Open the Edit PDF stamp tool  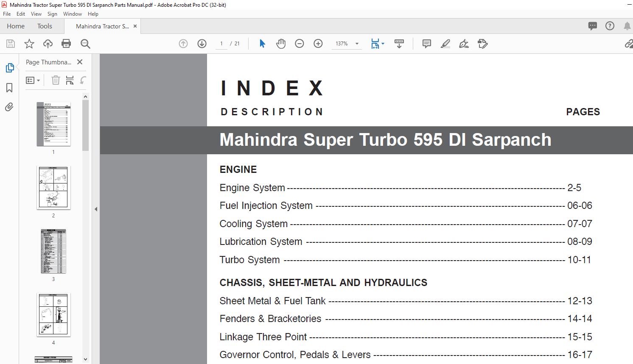483,44
